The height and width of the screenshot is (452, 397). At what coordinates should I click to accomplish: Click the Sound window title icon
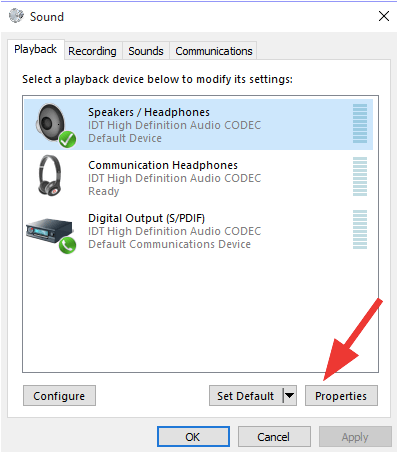(16, 16)
